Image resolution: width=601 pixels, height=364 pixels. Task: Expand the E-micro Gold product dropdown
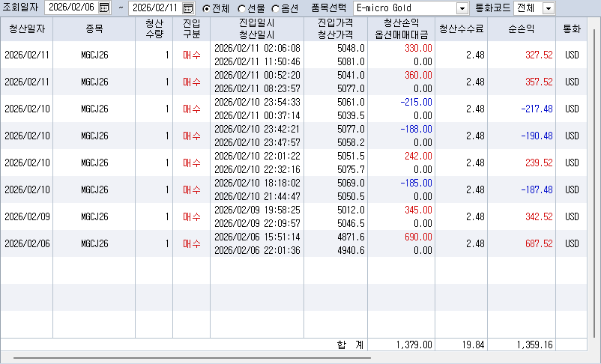pyautogui.click(x=462, y=8)
